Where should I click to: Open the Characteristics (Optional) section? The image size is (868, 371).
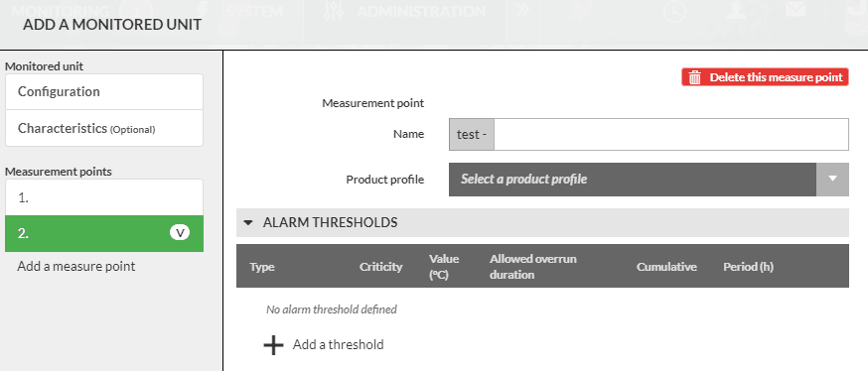pyautogui.click(x=104, y=128)
